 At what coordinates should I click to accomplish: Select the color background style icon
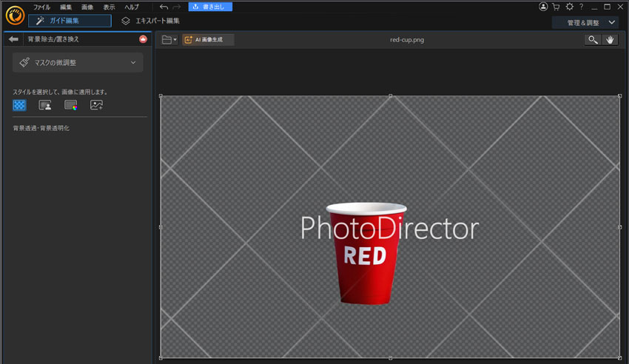pos(70,105)
